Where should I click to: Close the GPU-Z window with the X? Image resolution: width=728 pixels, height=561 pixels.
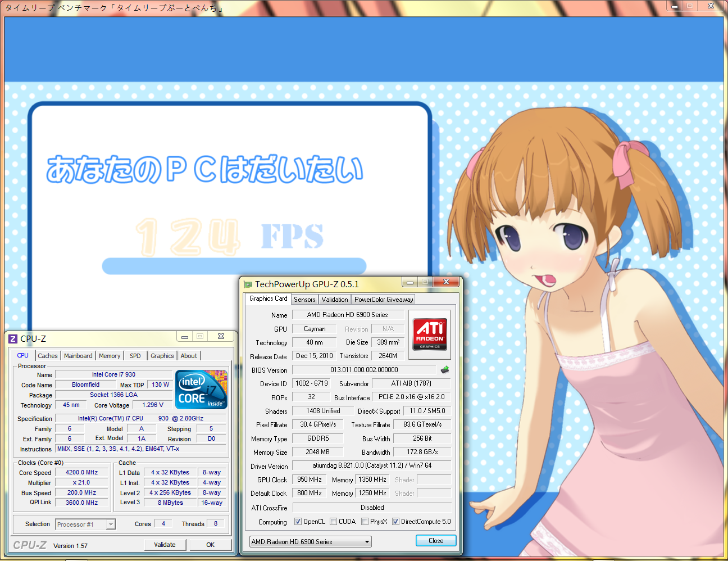(446, 282)
